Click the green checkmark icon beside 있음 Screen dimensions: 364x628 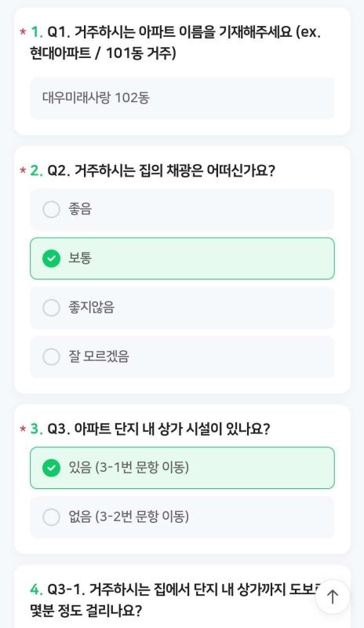[51, 468]
